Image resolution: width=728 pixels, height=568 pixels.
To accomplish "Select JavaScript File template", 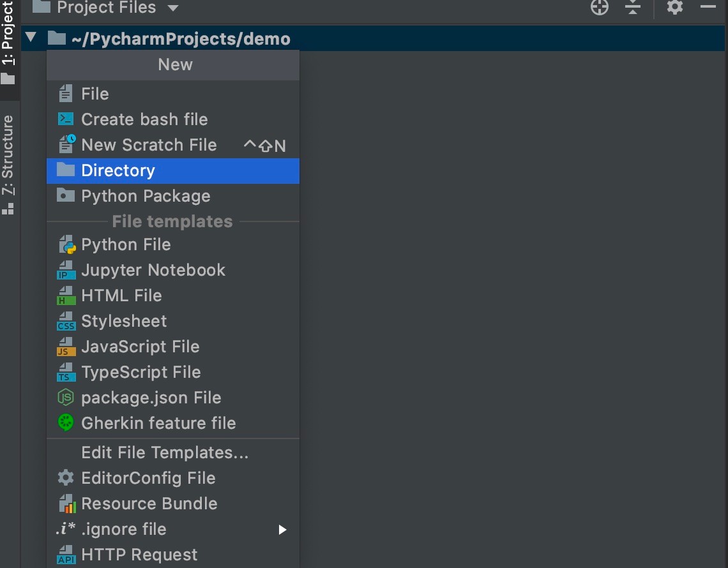I will coord(173,347).
